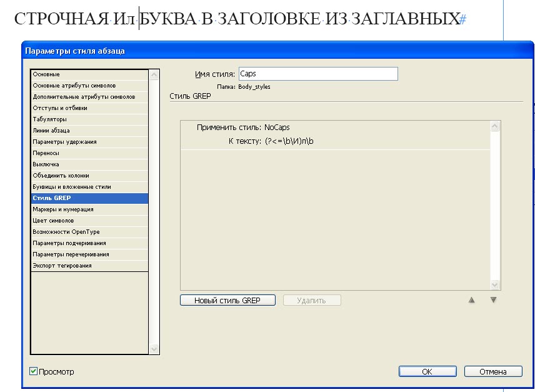Click GREP styles list scroll down arrow
535x392 pixels.
click(495, 284)
